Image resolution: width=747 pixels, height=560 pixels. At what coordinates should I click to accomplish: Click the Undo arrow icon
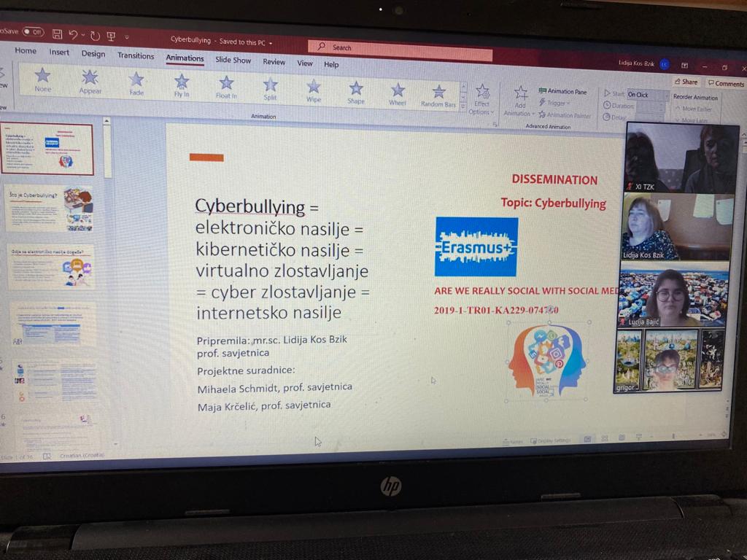(x=74, y=34)
